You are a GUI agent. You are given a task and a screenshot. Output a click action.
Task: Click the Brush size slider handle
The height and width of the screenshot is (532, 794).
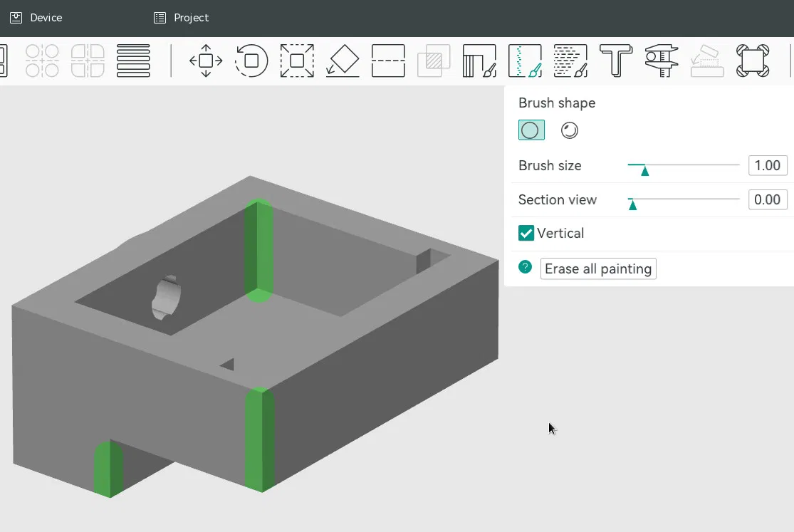644,171
